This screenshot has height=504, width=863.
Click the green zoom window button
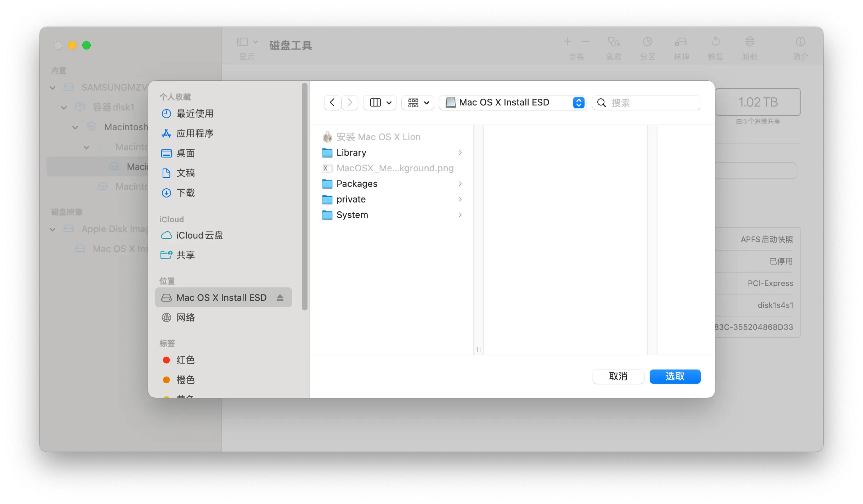pos(86,45)
